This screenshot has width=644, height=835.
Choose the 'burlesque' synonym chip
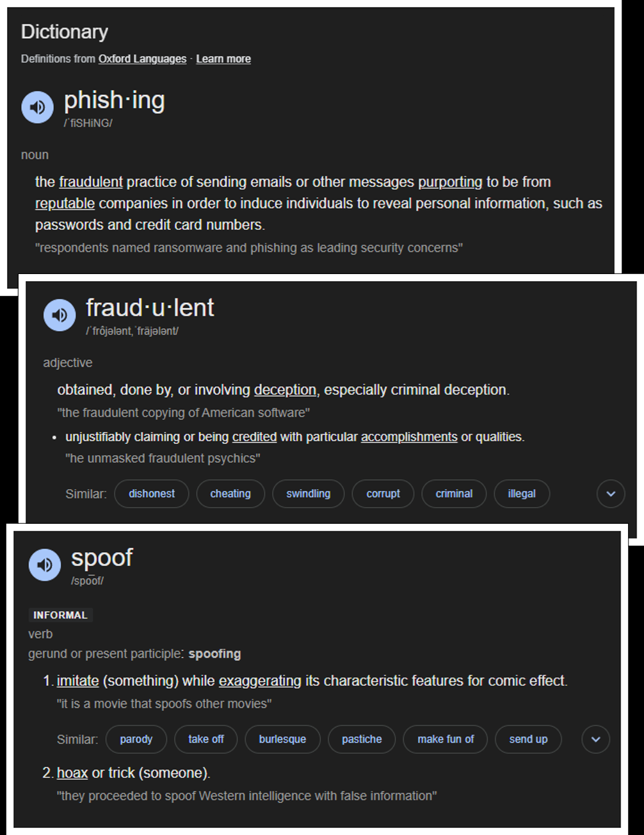click(282, 739)
